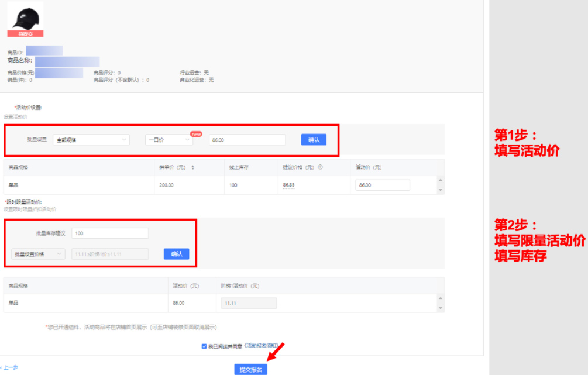Image resolution: width=588 pixels, height=375 pixels.
Task: Click up arrow of first table scrollbar
Action: point(441,180)
